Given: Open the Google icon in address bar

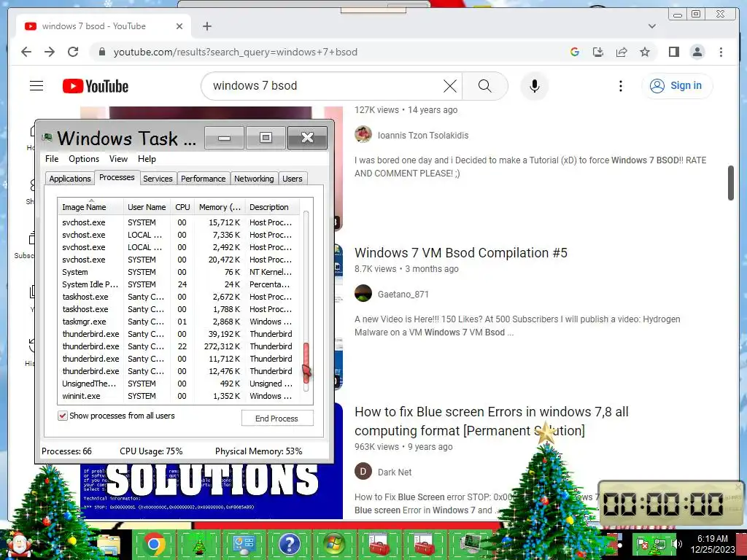Looking at the screenshot, I should coord(575,52).
